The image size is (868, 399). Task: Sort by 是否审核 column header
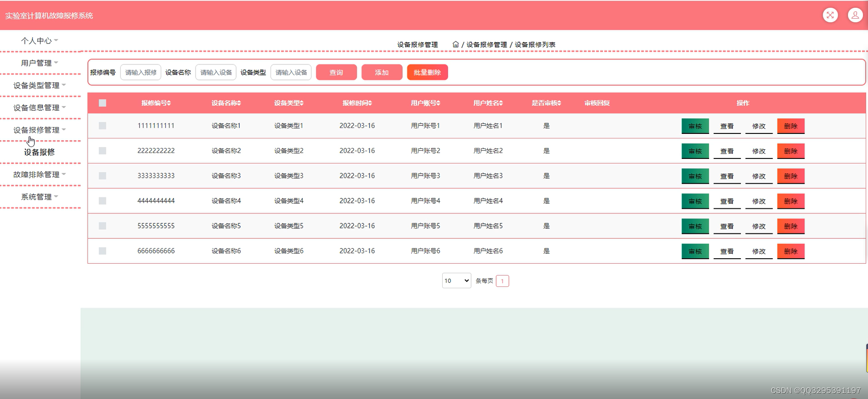pyautogui.click(x=546, y=103)
